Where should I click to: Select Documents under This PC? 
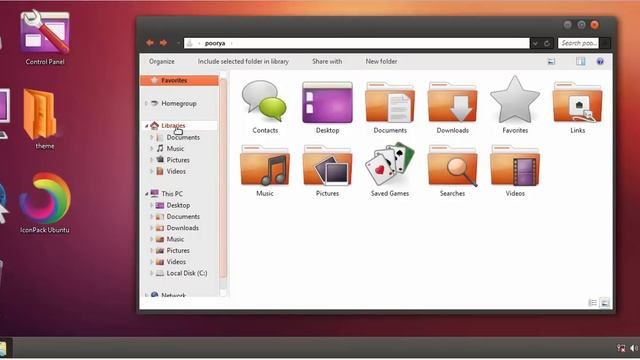[183, 217]
